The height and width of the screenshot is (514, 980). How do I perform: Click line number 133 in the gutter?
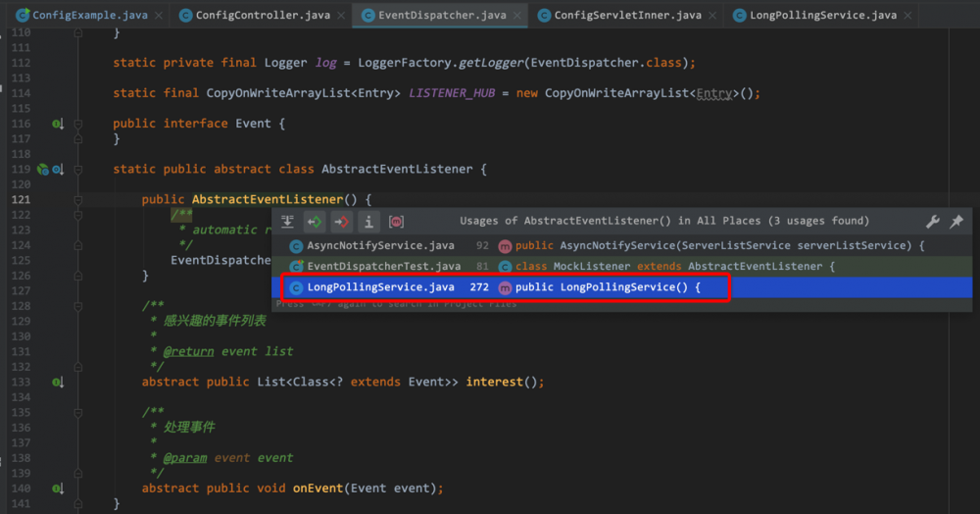pos(21,382)
